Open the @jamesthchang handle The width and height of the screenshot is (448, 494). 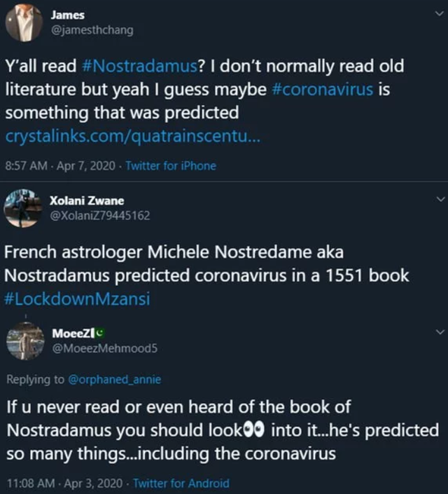click(92, 29)
